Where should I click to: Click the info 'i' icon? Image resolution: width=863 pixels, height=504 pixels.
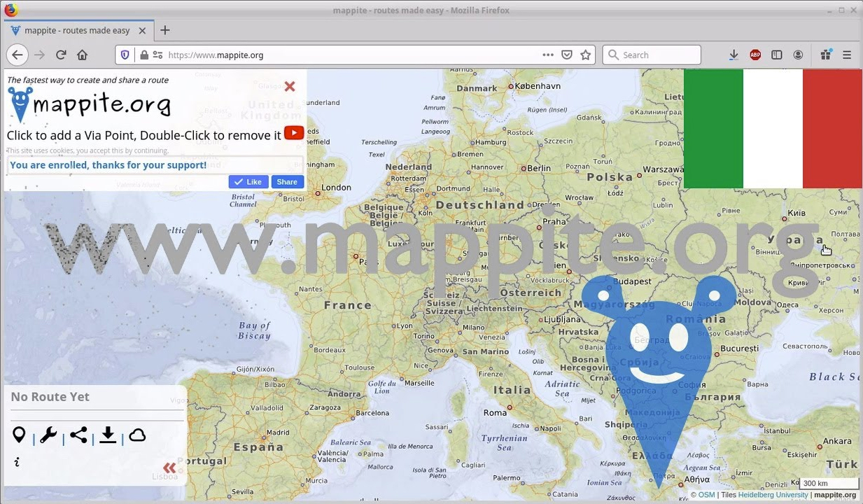pos(17,462)
